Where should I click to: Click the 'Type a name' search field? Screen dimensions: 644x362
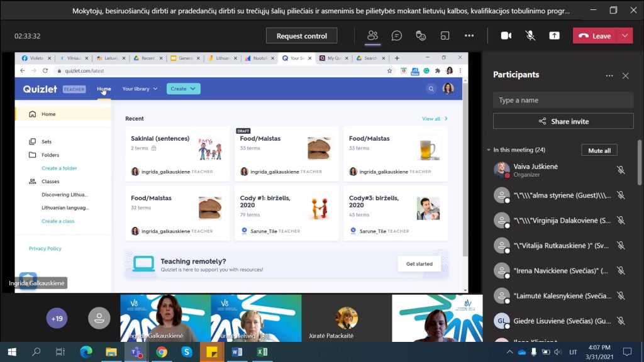coord(563,100)
